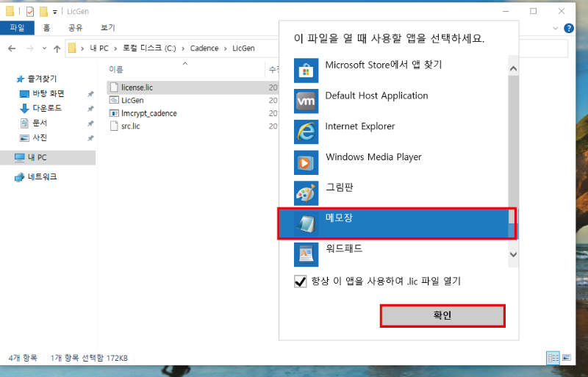Click the properties checkmark quick access icon
The width and height of the screenshot is (588, 377).
30,12
